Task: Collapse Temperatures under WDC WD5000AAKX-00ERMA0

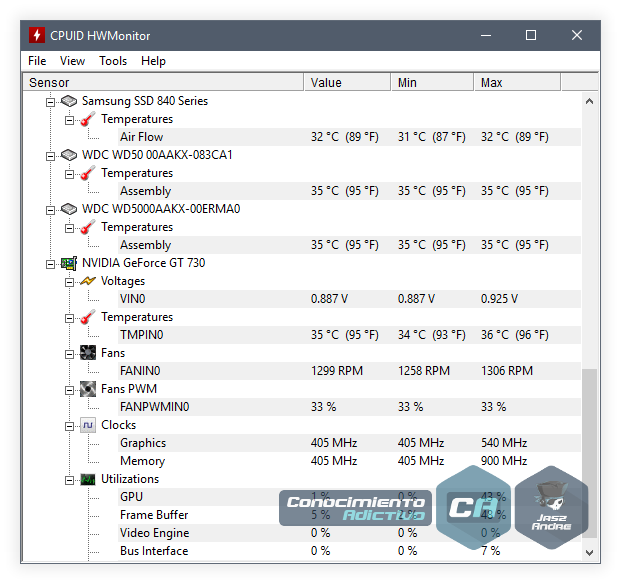Action: (69, 228)
